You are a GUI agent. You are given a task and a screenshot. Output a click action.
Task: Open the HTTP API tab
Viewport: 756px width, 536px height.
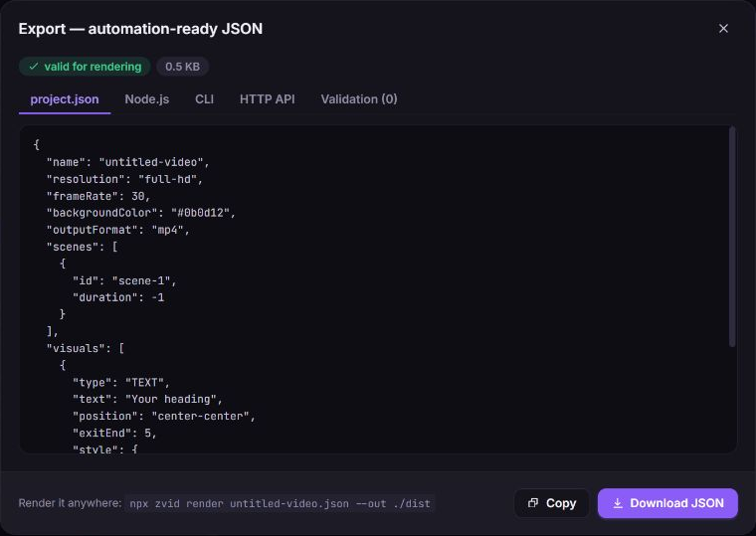tap(268, 99)
